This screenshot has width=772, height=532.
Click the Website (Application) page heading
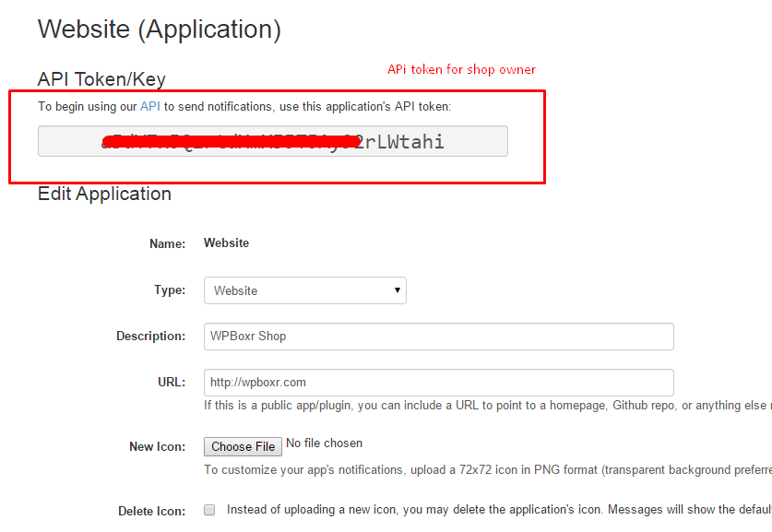tap(160, 30)
